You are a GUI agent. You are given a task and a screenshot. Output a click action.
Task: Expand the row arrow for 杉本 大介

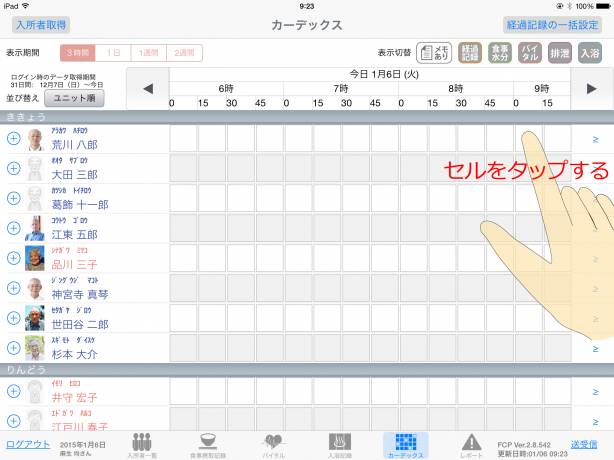(594, 348)
